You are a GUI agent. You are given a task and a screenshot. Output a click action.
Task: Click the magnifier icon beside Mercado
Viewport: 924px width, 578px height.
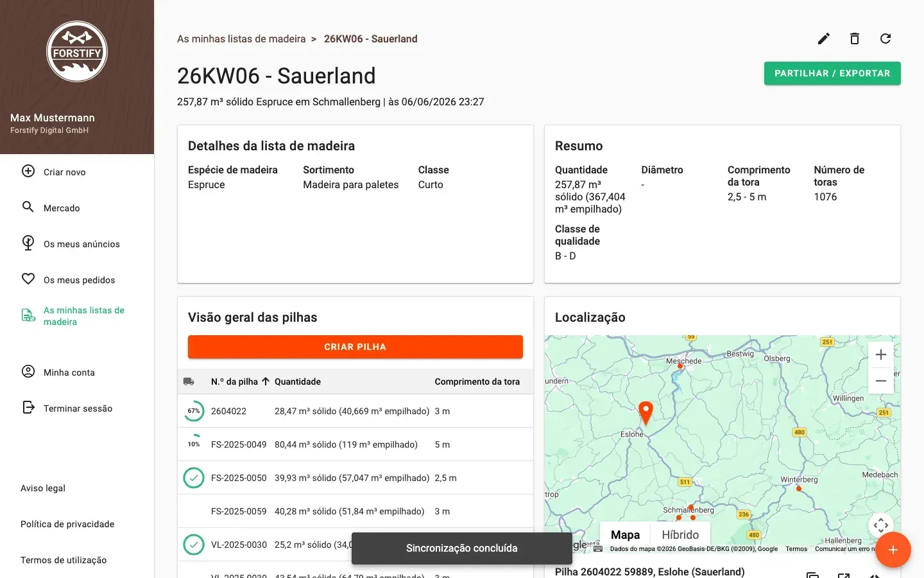coord(28,207)
